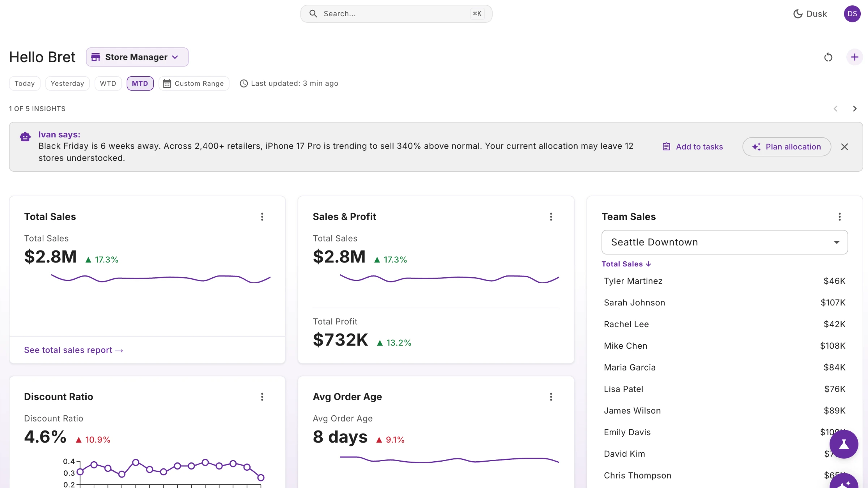Click Mike Chen row

pos(724,346)
